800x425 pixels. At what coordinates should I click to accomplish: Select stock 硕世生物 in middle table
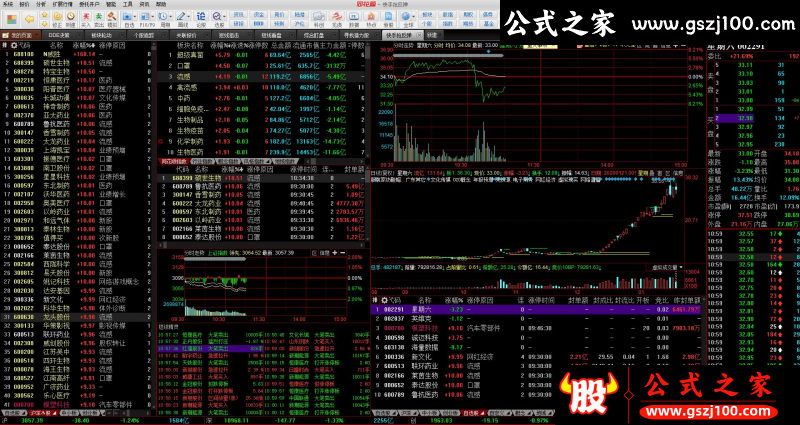pyautogui.click(x=261, y=178)
